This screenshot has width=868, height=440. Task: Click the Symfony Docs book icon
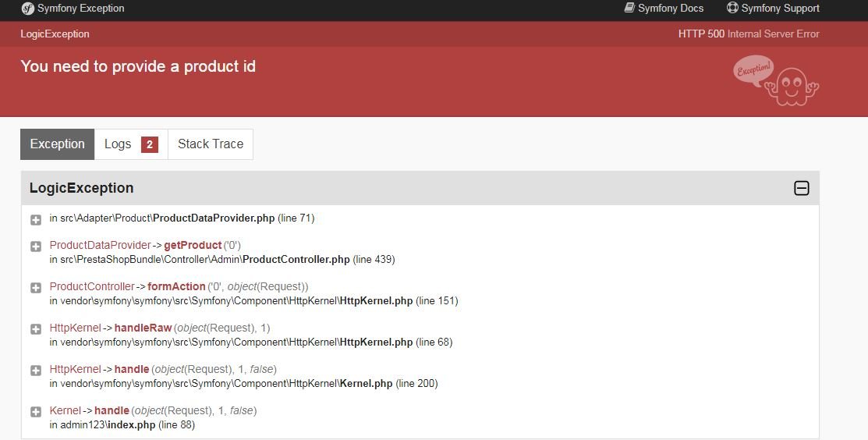(x=630, y=8)
